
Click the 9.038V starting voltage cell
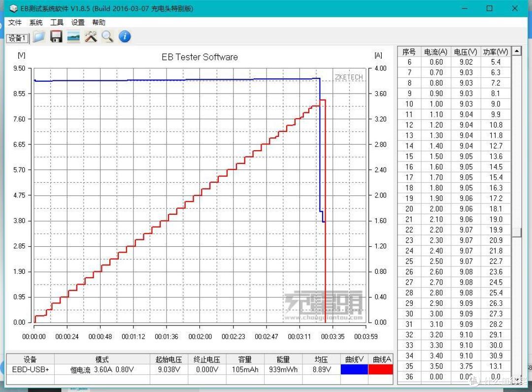[x=169, y=369]
